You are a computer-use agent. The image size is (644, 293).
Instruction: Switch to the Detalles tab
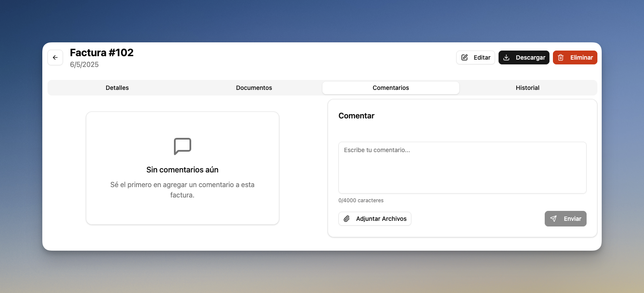117,88
